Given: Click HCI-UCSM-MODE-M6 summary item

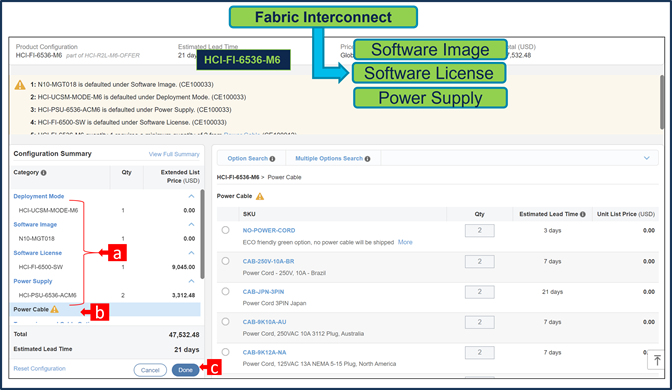Looking at the screenshot, I should 48,210.
